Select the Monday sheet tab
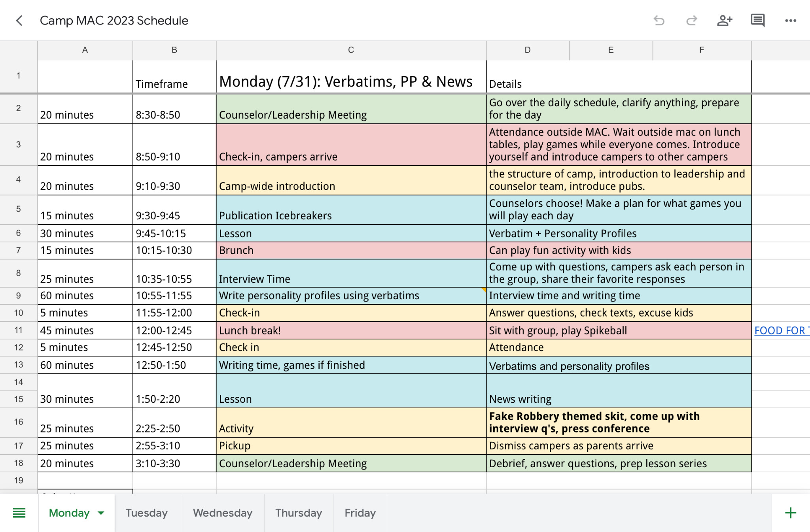This screenshot has height=532, width=810. (x=69, y=513)
